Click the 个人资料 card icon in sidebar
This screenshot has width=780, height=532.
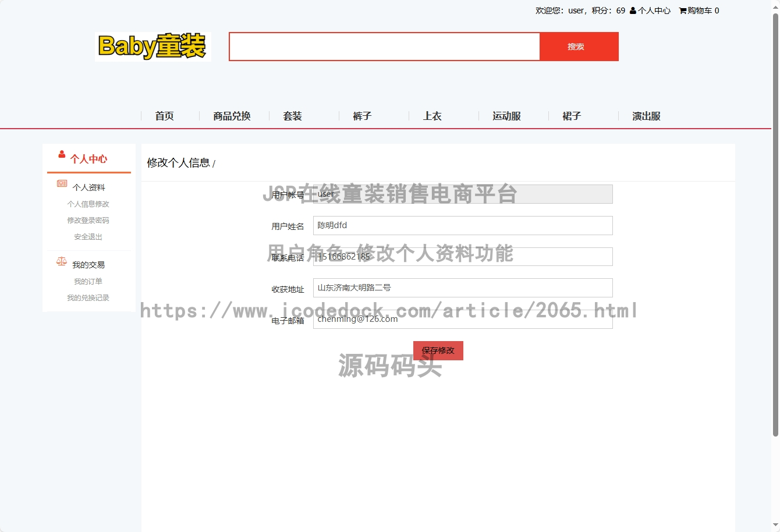[x=62, y=183]
